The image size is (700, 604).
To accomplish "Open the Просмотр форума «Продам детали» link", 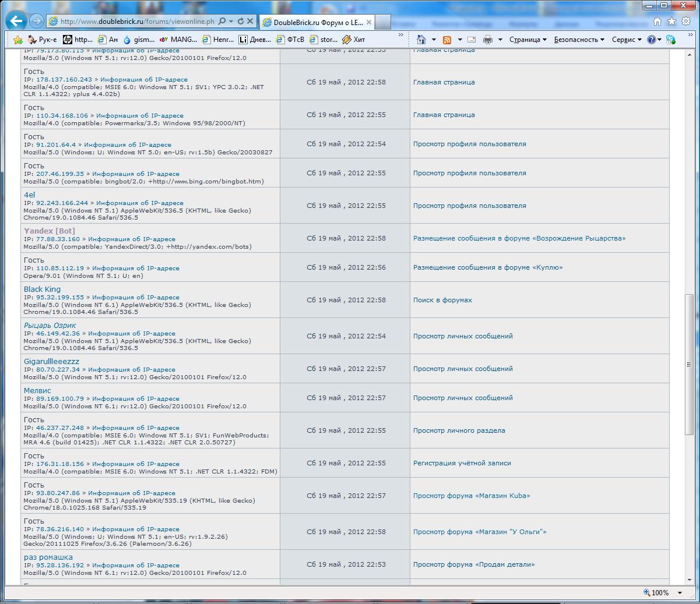I will [x=473, y=564].
